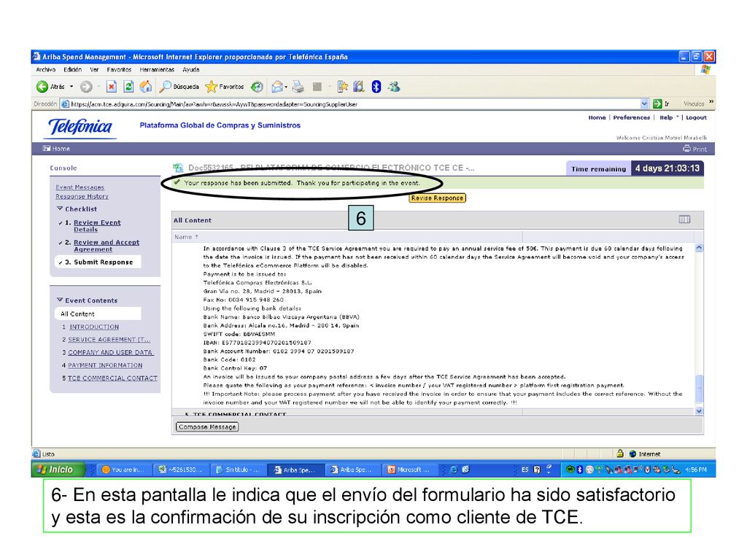Screen dimensions: 747x560
Task: Open Review and Accept Agreement link
Action: pyautogui.click(x=107, y=246)
